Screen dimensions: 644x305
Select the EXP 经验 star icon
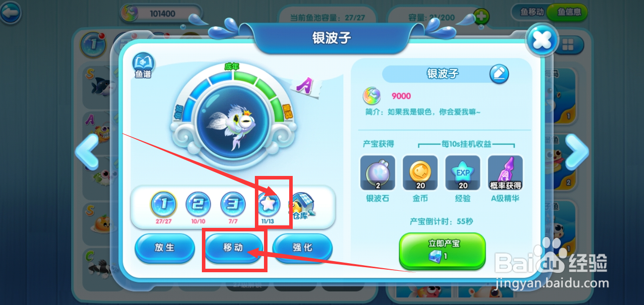463,173
